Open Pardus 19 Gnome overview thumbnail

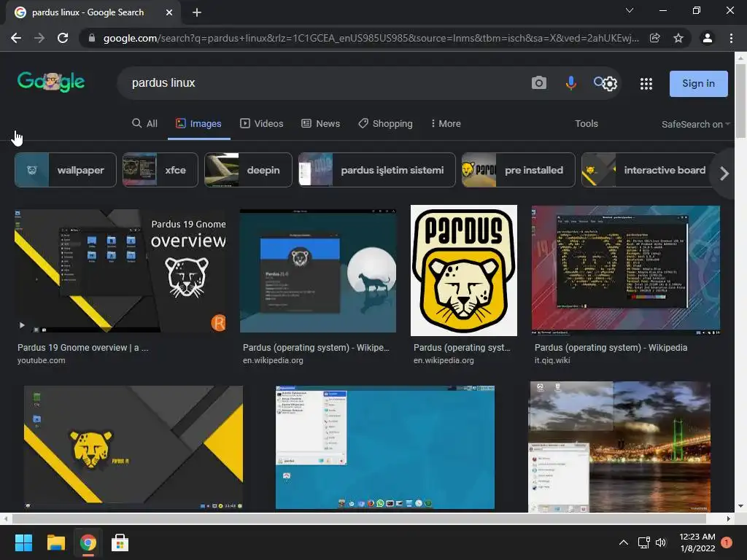tap(122, 271)
